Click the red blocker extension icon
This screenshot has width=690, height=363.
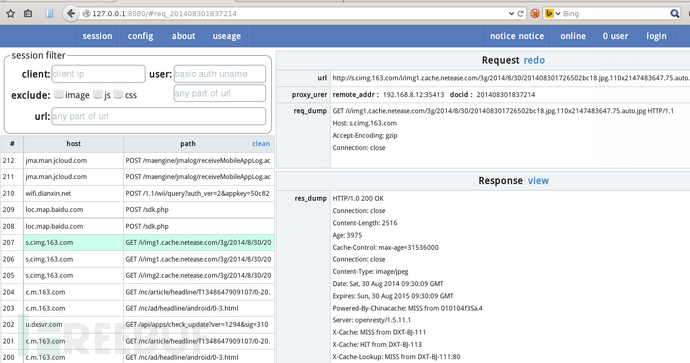point(535,14)
